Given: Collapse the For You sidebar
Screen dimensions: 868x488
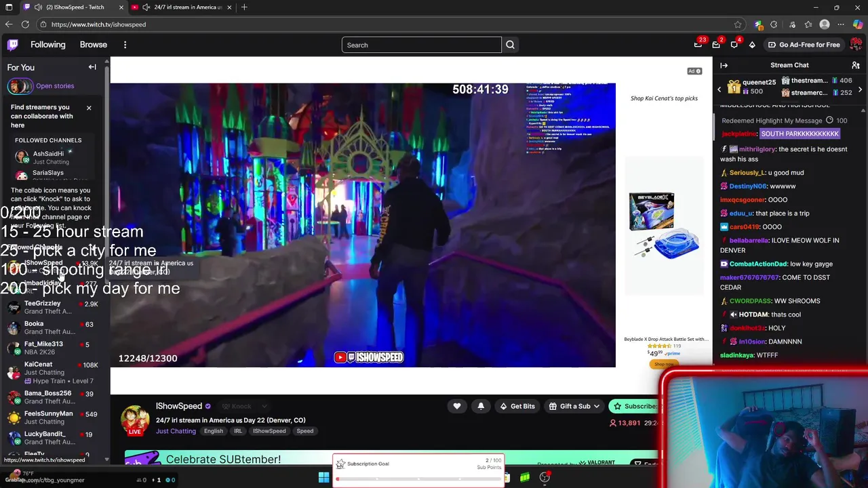Looking at the screenshot, I should 92,67.
